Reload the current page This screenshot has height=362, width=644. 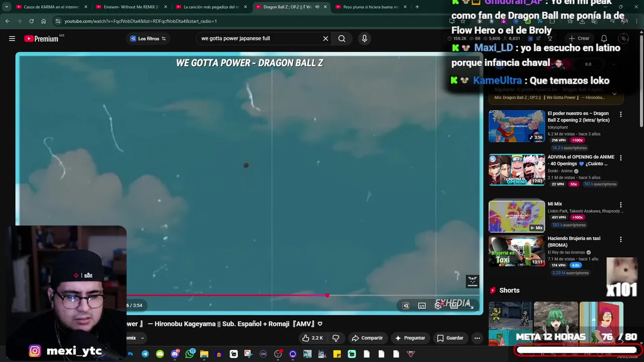pos(31,21)
